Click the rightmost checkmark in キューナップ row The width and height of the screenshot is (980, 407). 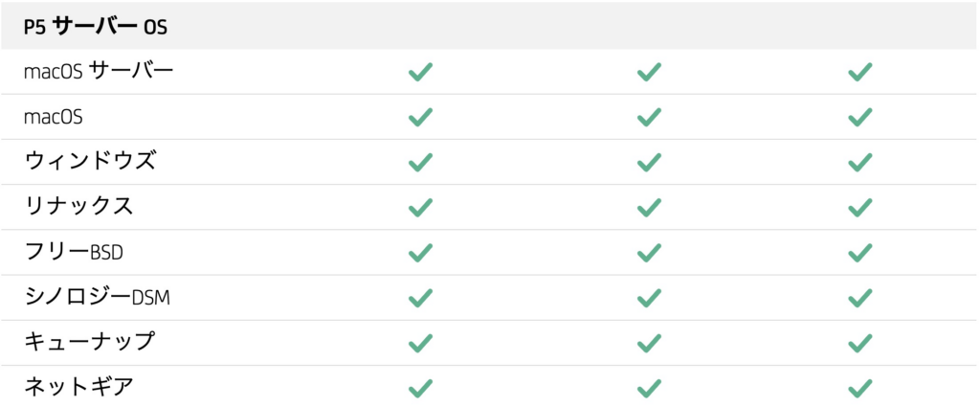coord(860,343)
